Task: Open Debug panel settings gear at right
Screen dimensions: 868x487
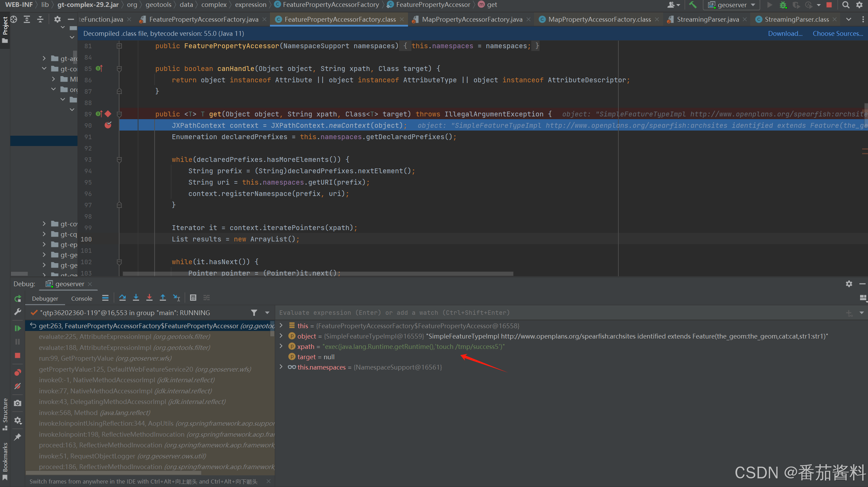Action: (x=849, y=284)
